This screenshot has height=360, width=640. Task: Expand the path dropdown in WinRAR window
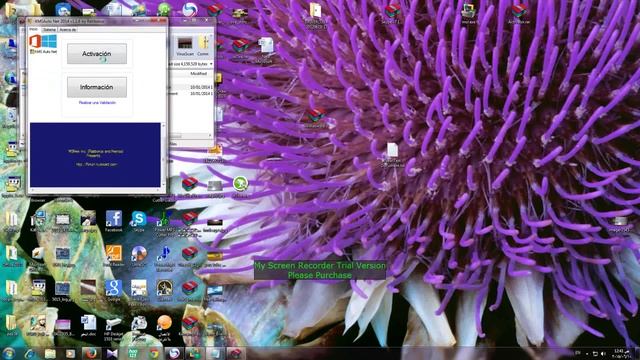coord(211,64)
